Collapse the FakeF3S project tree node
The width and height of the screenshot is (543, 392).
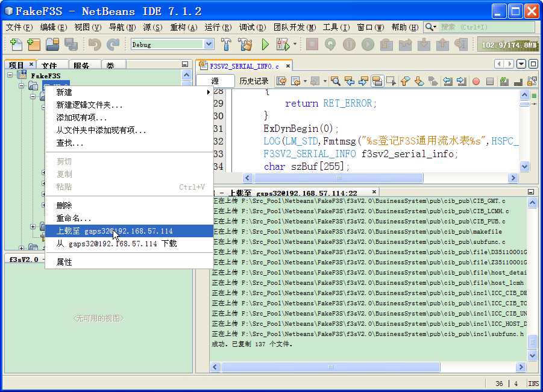10,75
